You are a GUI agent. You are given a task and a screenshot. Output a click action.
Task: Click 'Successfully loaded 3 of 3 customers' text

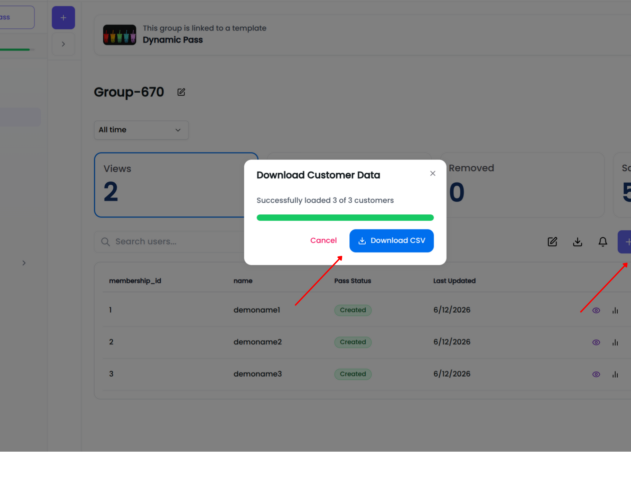(x=325, y=200)
